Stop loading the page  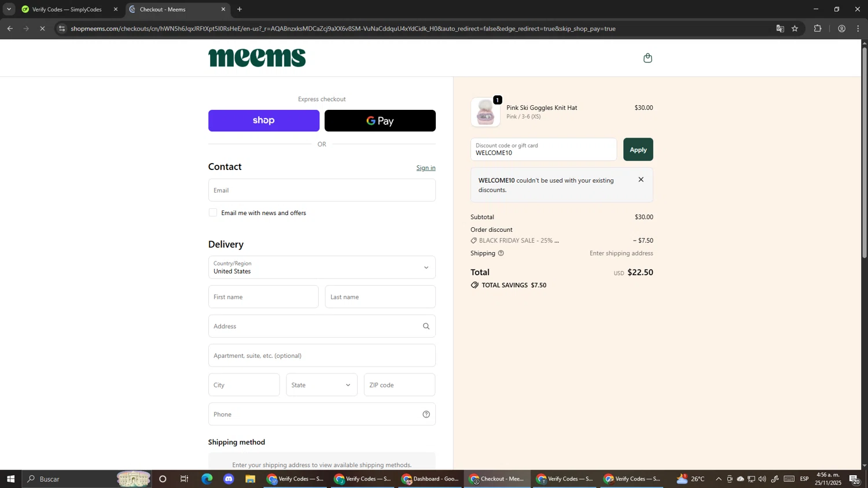42,28
